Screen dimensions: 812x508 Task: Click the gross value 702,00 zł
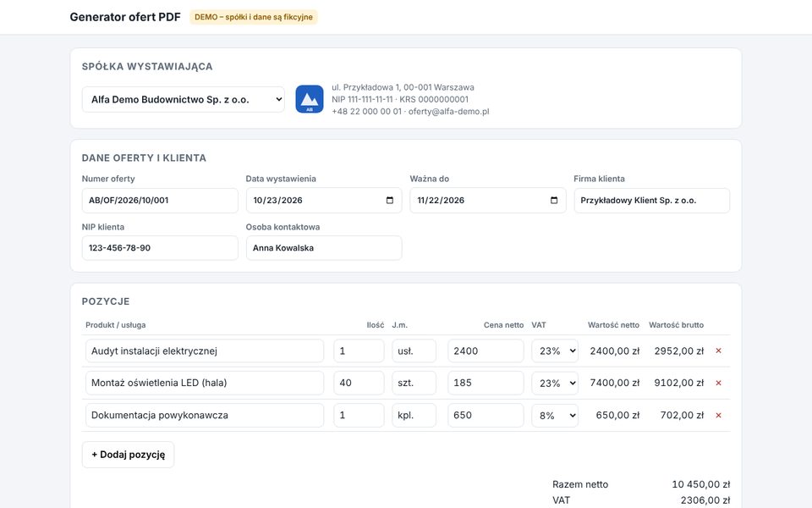tap(682, 415)
